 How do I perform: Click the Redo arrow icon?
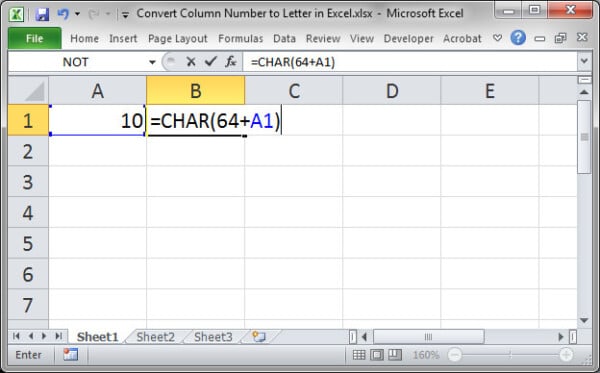click(94, 15)
